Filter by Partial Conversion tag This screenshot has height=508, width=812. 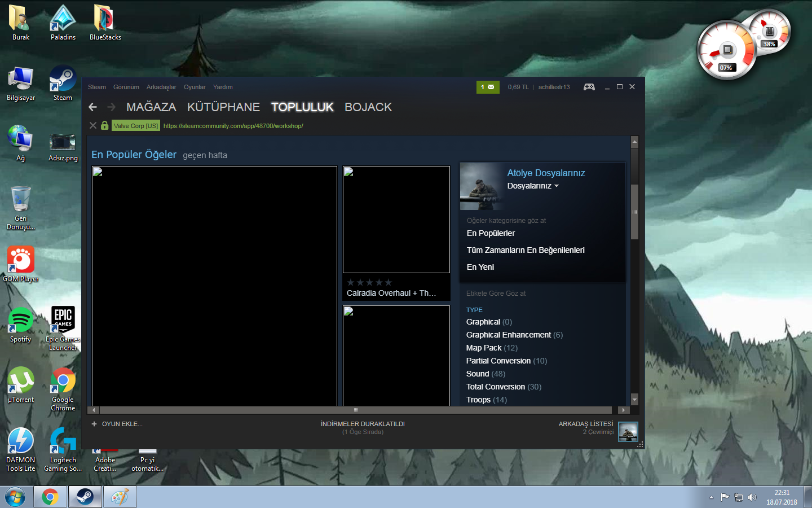[506, 361]
